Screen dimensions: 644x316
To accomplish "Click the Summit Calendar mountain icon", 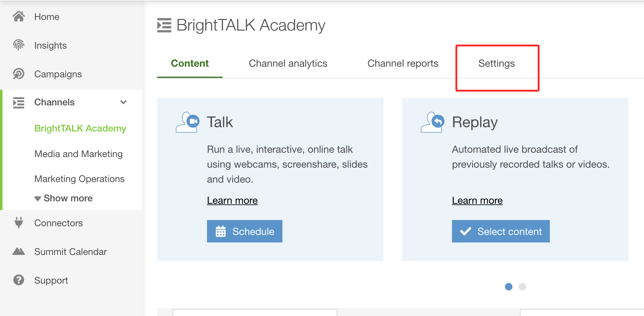I will click(19, 251).
